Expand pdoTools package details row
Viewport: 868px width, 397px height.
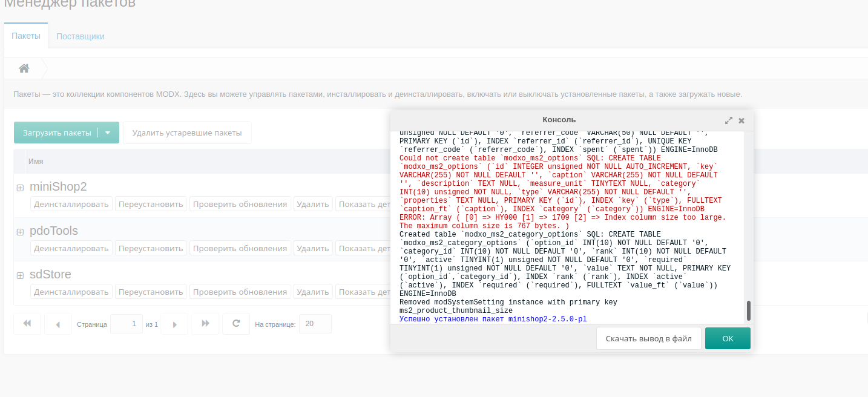pos(20,232)
